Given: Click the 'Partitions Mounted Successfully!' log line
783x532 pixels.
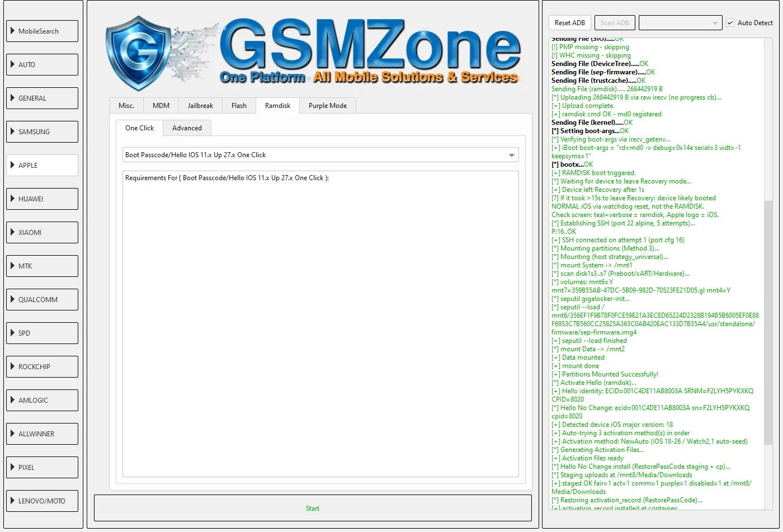Looking at the screenshot, I should pyautogui.click(x=605, y=374).
